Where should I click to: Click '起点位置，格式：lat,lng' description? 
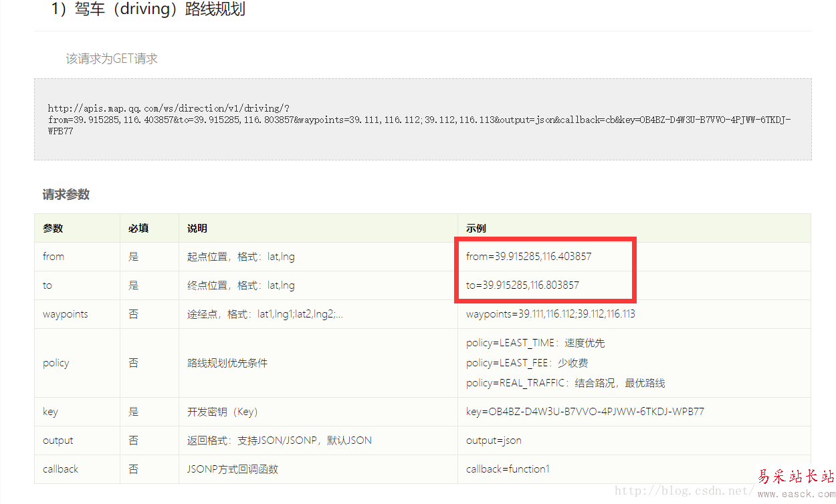(241, 257)
